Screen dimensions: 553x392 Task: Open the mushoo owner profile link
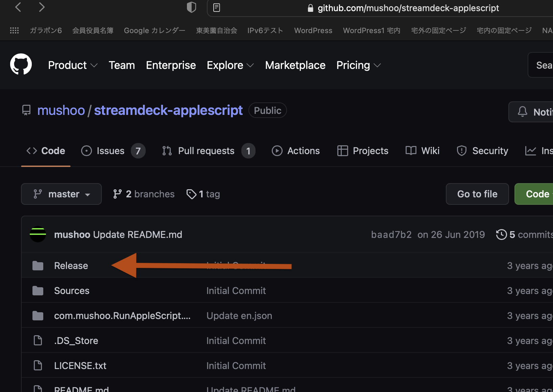click(61, 111)
